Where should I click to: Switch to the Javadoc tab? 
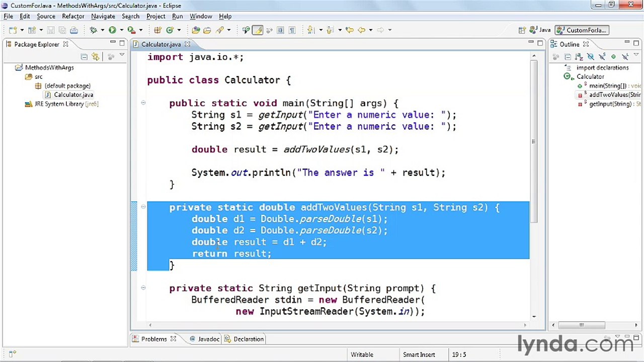(204, 339)
